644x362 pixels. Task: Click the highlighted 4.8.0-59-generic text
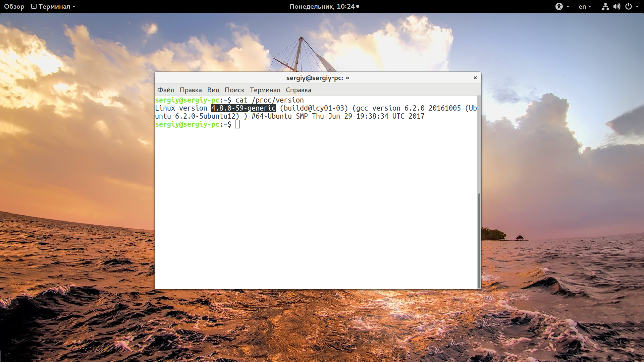(x=243, y=108)
